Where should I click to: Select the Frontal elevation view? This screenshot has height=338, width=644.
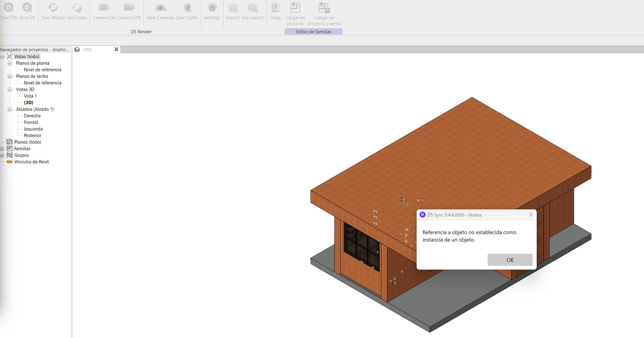30,122
